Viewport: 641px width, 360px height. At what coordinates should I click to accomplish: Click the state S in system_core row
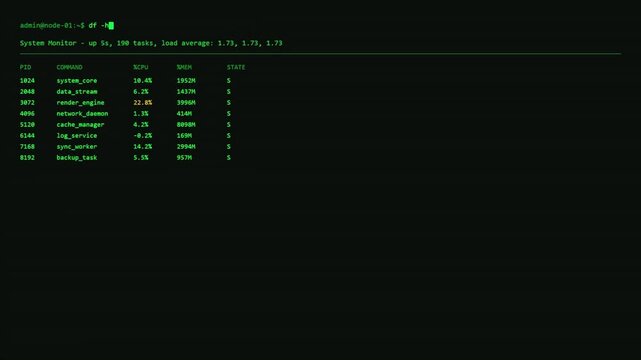pyautogui.click(x=229, y=81)
